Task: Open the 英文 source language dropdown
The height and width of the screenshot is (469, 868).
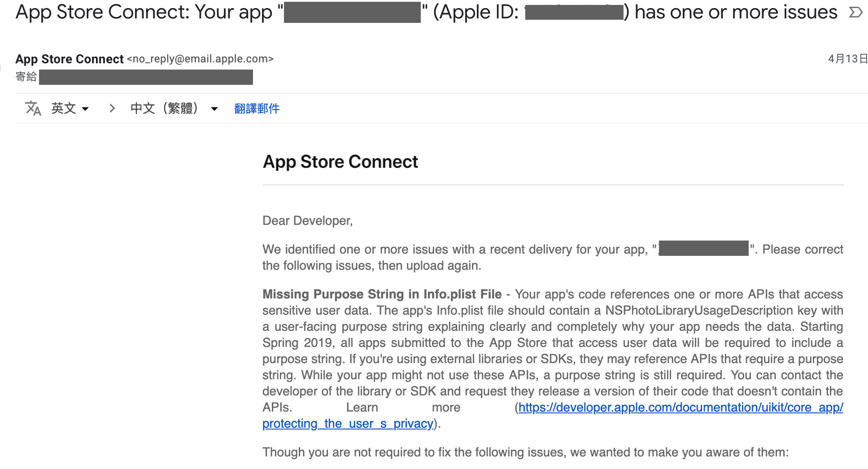Action: [x=70, y=108]
